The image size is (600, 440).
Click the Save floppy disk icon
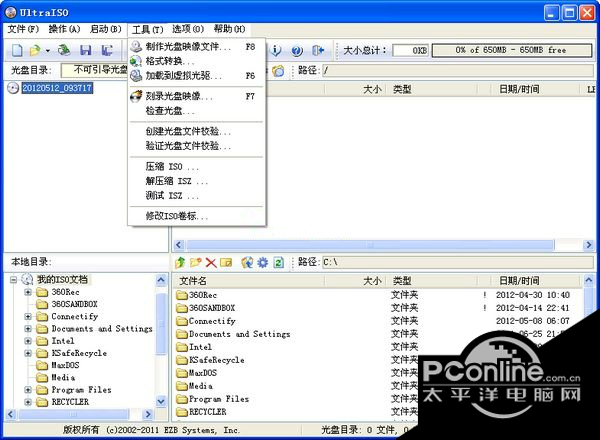[x=85, y=50]
